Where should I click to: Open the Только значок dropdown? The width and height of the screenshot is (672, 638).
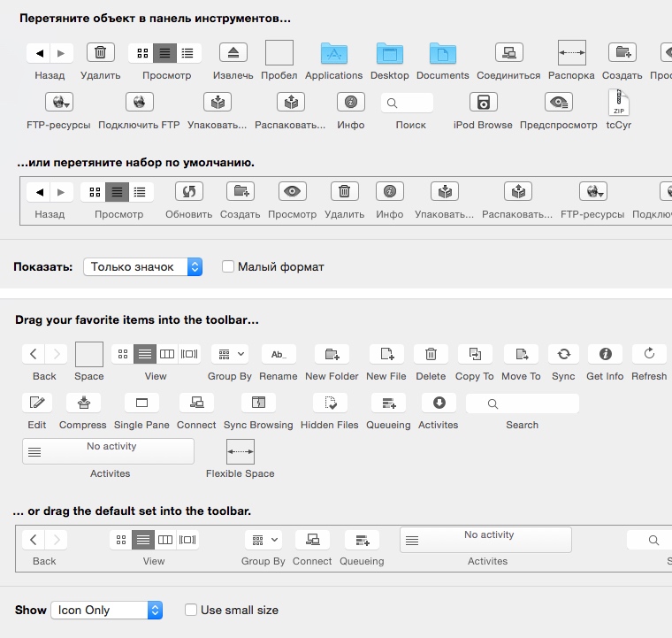click(142, 266)
